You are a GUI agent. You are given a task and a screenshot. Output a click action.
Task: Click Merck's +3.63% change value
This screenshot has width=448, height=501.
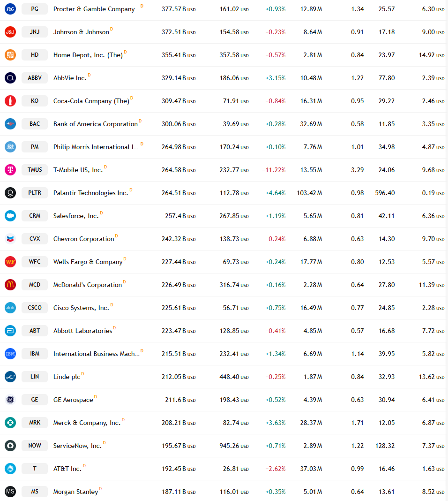coord(276,423)
